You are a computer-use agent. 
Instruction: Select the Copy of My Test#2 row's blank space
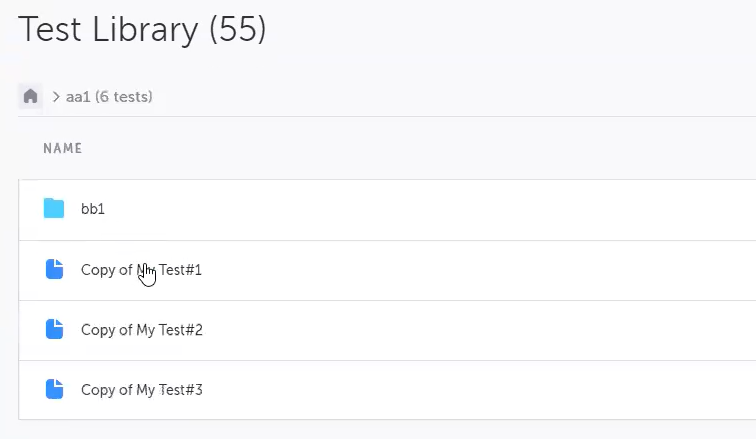450,330
